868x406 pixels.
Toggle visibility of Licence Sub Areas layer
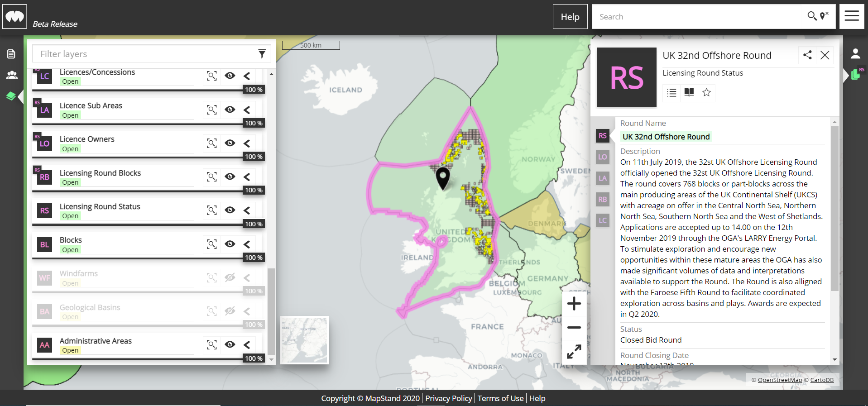point(230,110)
